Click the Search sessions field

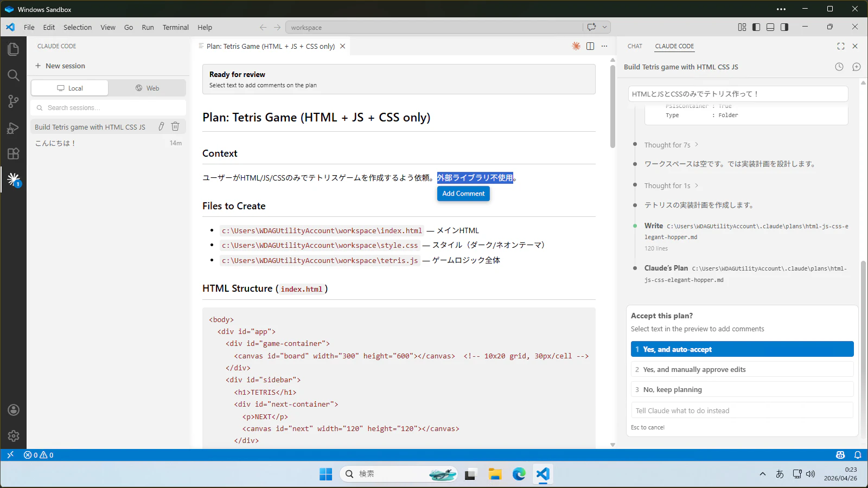point(108,108)
